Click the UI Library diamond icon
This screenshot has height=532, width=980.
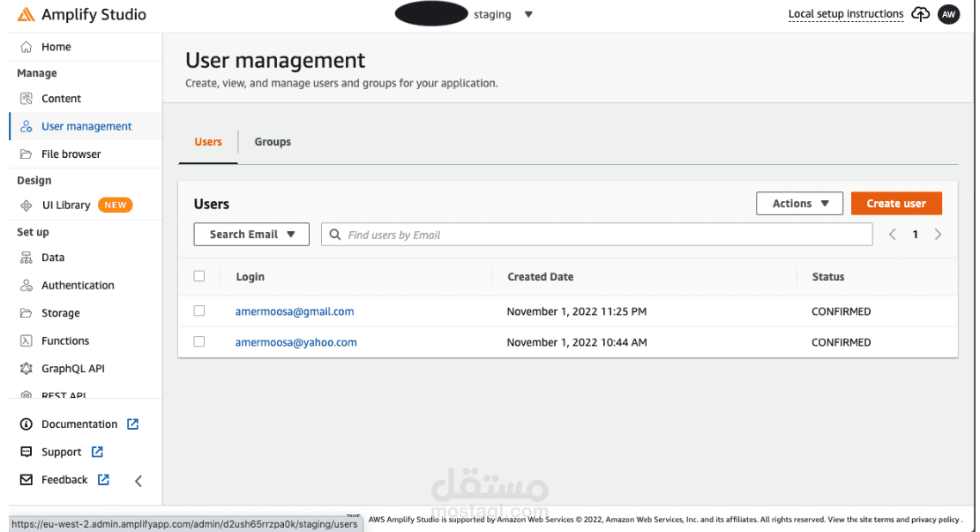(x=26, y=205)
